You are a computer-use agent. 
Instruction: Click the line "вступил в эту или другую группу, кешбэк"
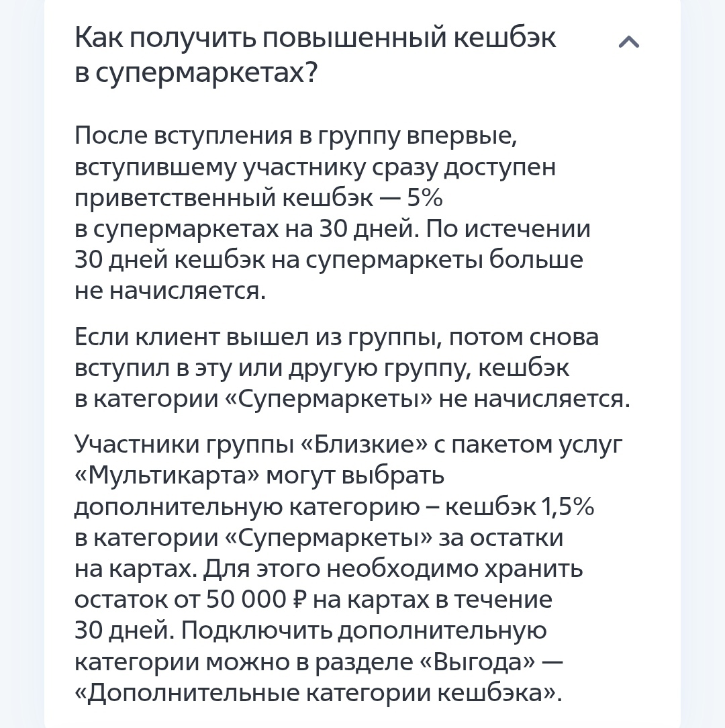322,368
